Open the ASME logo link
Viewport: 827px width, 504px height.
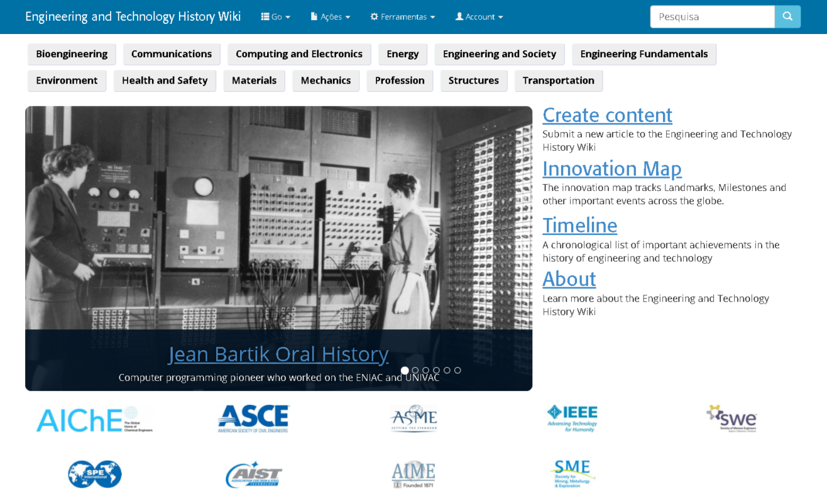pyautogui.click(x=413, y=419)
